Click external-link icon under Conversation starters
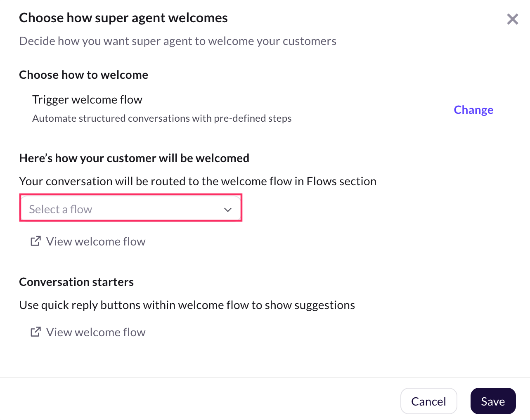This screenshot has height=420, width=530. click(36, 332)
